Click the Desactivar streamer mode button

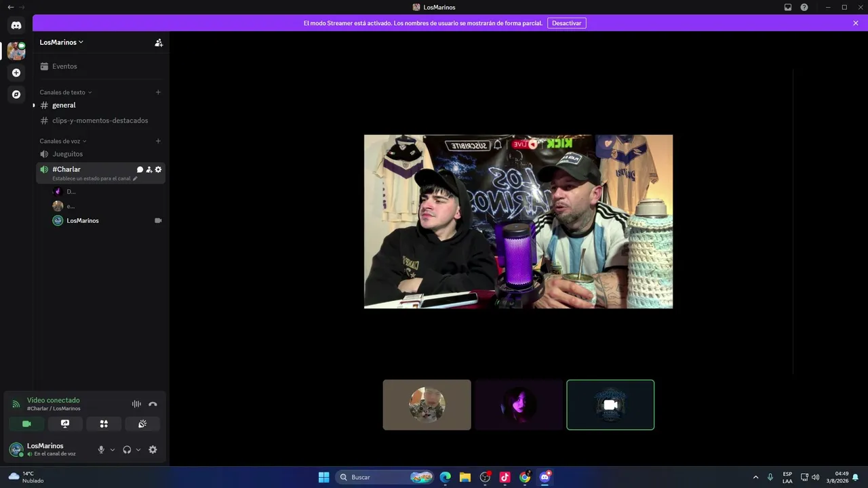pyautogui.click(x=566, y=23)
